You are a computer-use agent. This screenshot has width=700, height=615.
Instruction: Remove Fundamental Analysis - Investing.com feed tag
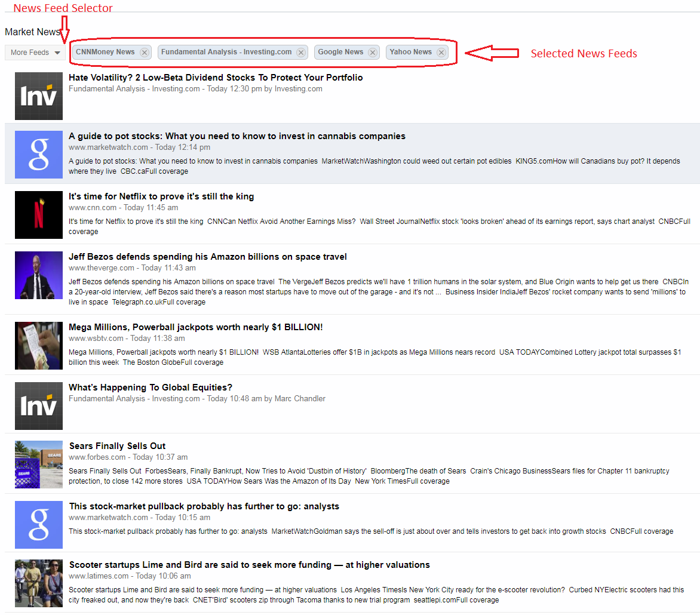(x=301, y=53)
